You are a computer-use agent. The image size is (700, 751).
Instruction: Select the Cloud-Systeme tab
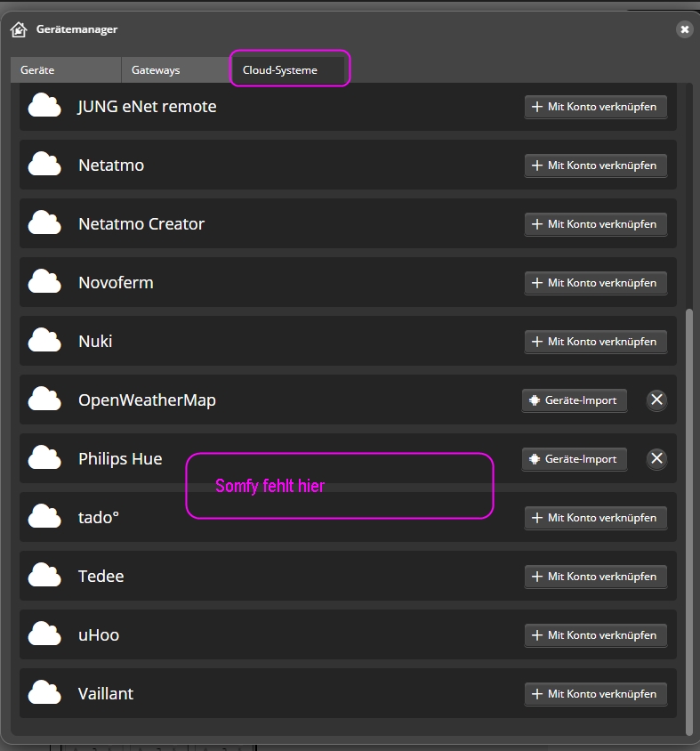pos(288,70)
